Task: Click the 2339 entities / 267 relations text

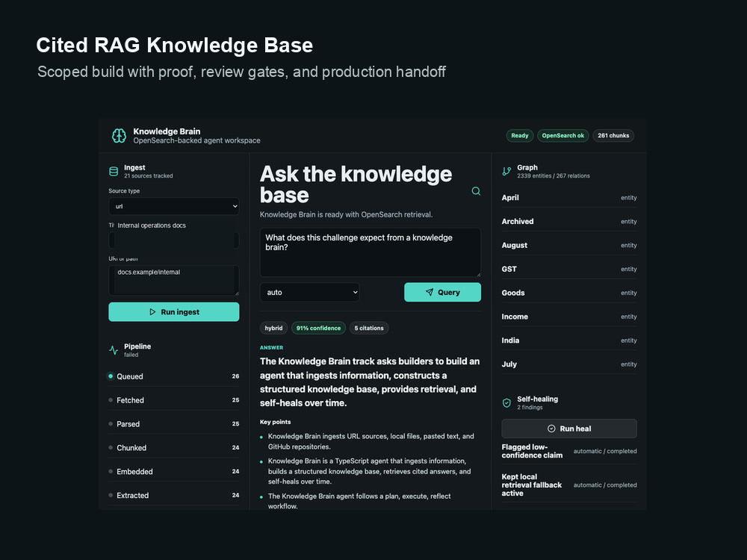Action: click(553, 175)
